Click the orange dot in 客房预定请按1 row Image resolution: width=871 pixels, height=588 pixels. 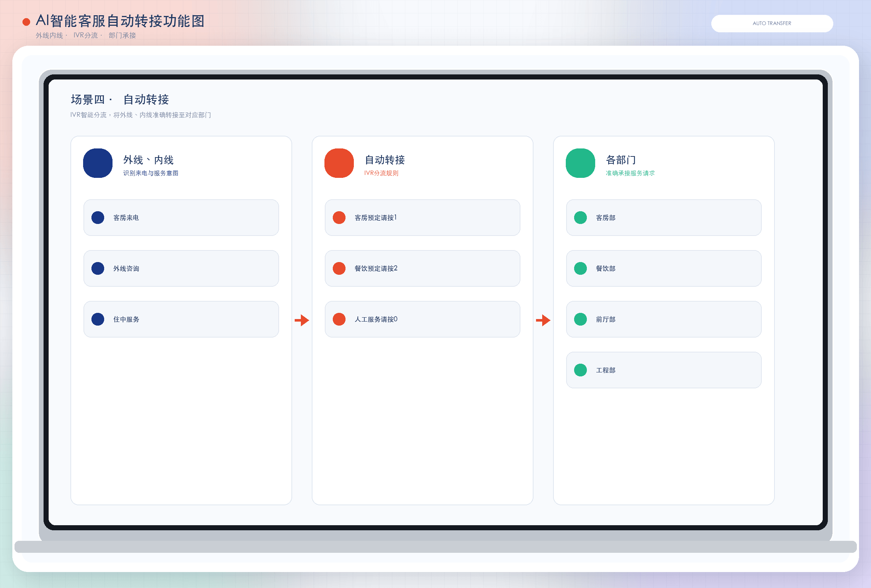339,218
